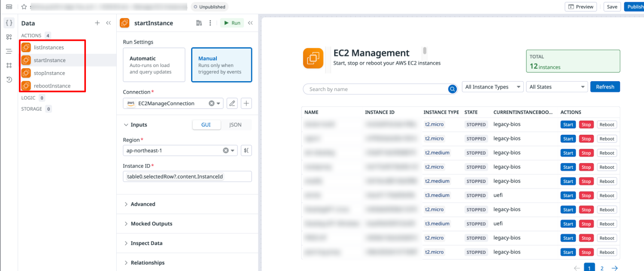
Task: Open the version history icon in left sidebar
Action: pyautogui.click(x=9, y=79)
